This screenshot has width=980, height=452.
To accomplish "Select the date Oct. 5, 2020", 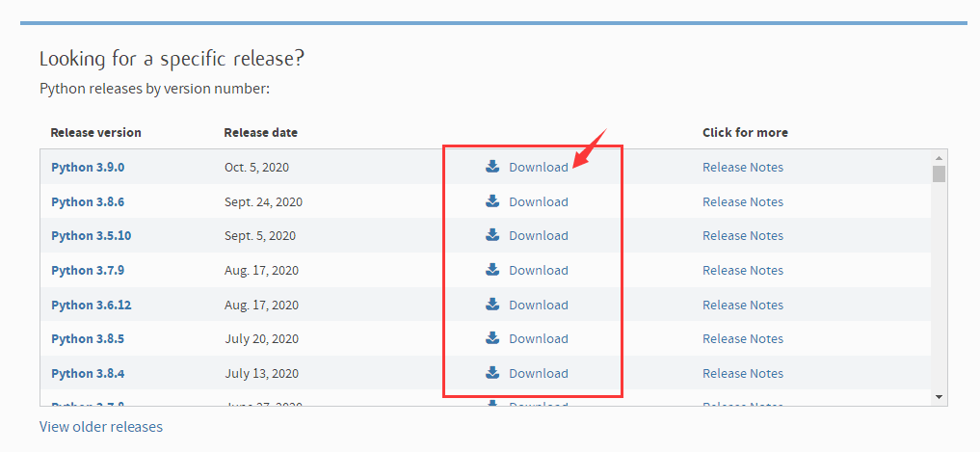I will [x=257, y=168].
